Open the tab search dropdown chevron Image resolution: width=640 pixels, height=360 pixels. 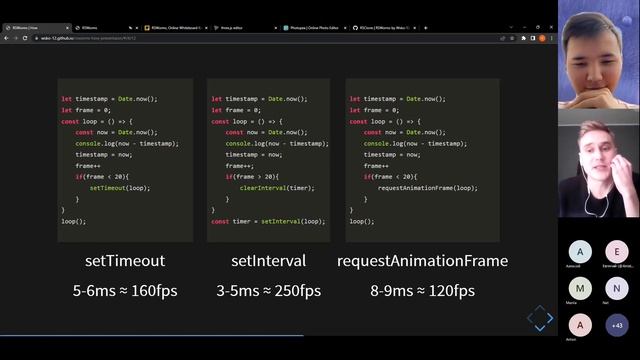pos(511,27)
